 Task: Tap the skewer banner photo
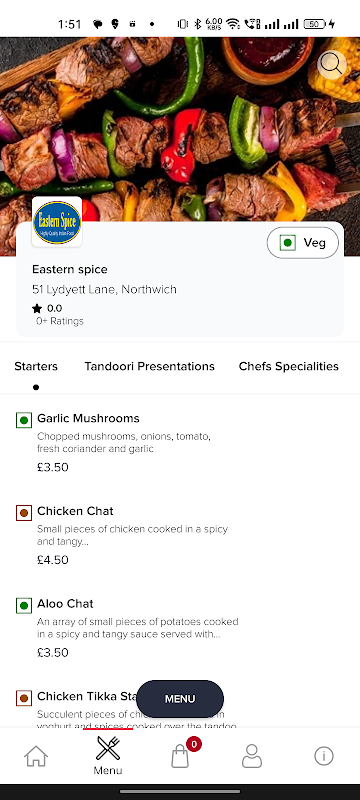click(x=180, y=128)
